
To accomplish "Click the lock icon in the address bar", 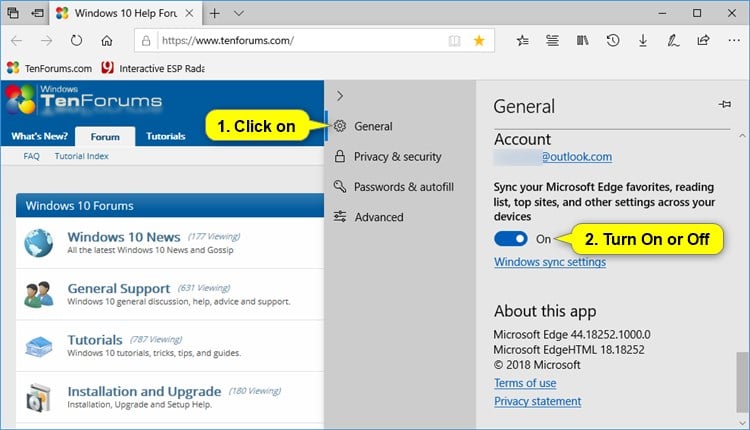I will [146, 41].
